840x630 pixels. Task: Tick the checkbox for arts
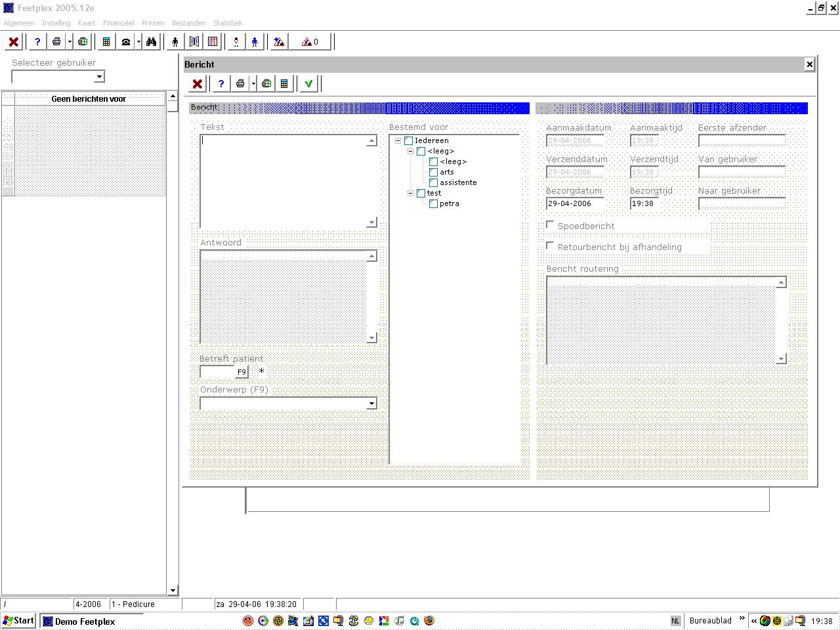click(433, 172)
